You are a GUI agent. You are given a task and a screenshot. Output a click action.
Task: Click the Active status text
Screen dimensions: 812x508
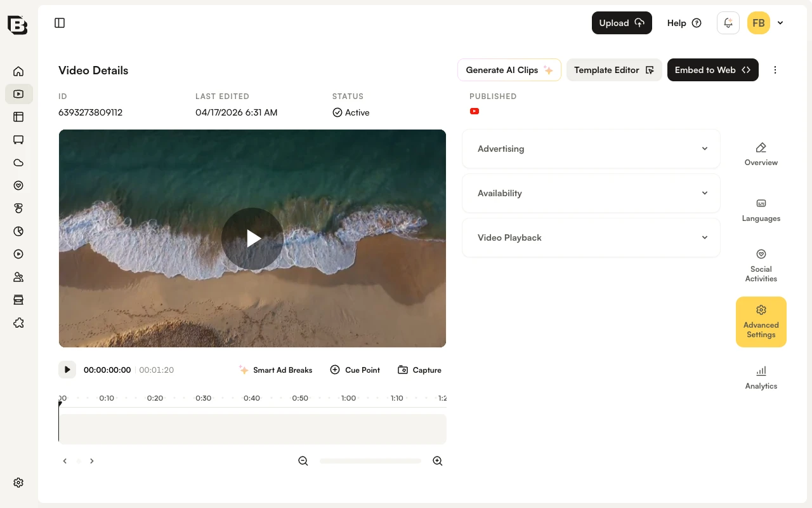click(x=357, y=112)
